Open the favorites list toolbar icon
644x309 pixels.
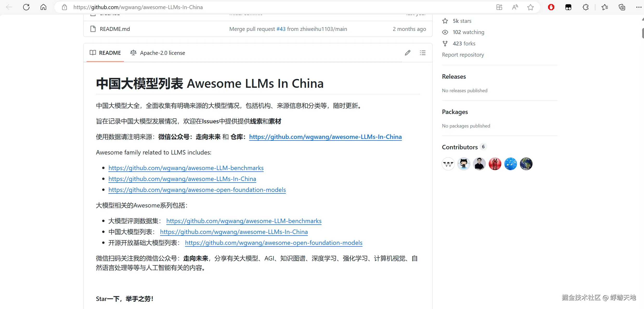pyautogui.click(x=605, y=7)
